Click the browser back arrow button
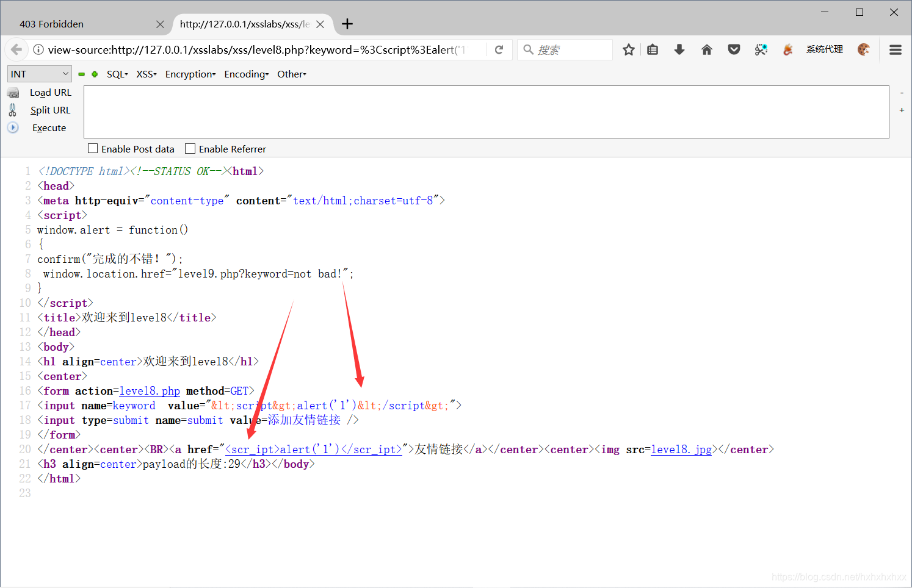Viewport: 912px width, 588px height. point(16,49)
